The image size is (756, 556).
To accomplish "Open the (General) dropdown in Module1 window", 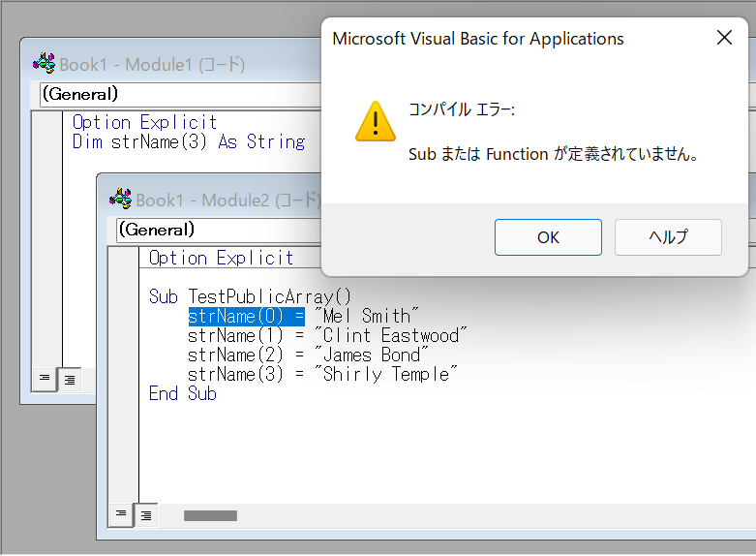I will [181, 94].
